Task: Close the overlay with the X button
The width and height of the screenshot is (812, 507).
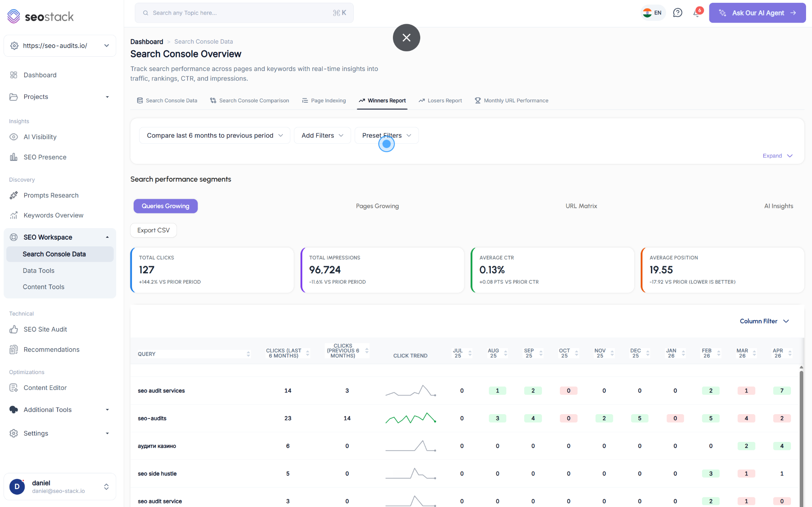Action: 406,38
